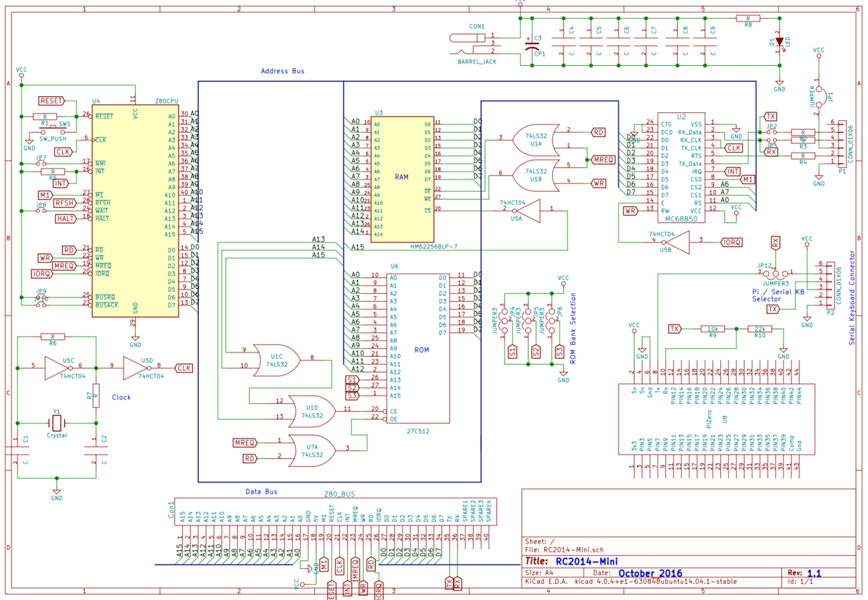Select the Z80CPU chip symbol U4
Viewport: 868px width, 600px height.
click(135, 211)
